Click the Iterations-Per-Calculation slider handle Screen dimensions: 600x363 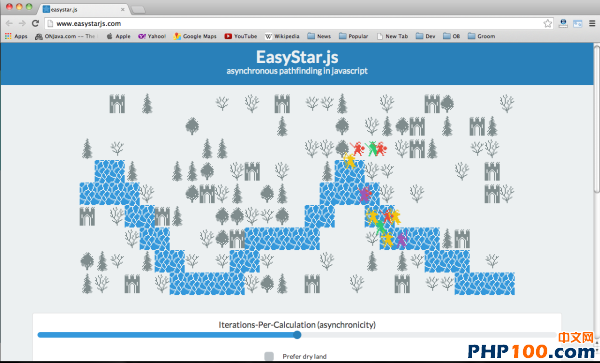tap(297, 335)
